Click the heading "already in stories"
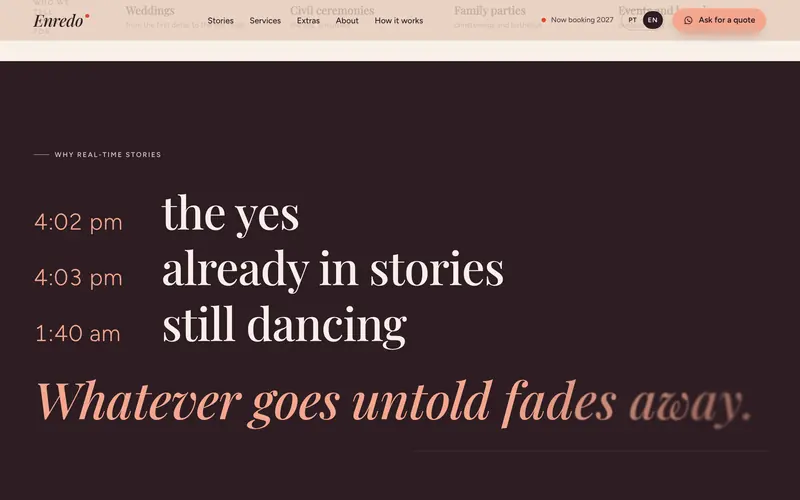The height and width of the screenshot is (500, 800). [333, 269]
